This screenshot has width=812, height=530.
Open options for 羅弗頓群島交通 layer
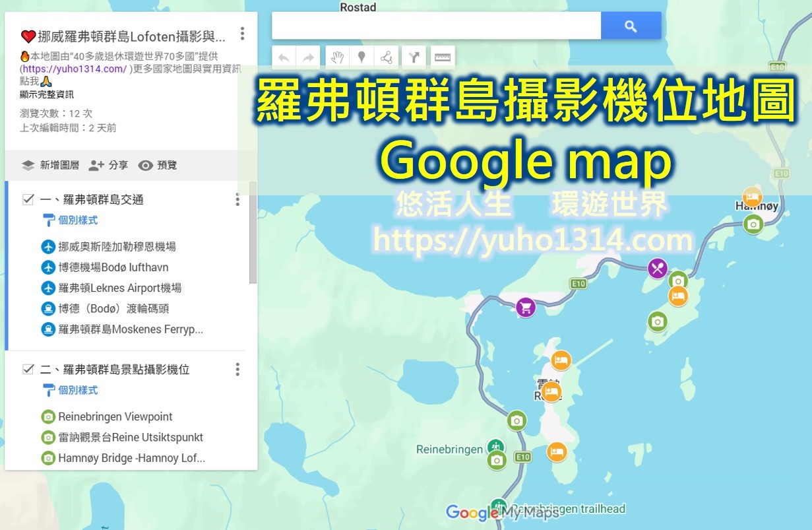click(237, 199)
